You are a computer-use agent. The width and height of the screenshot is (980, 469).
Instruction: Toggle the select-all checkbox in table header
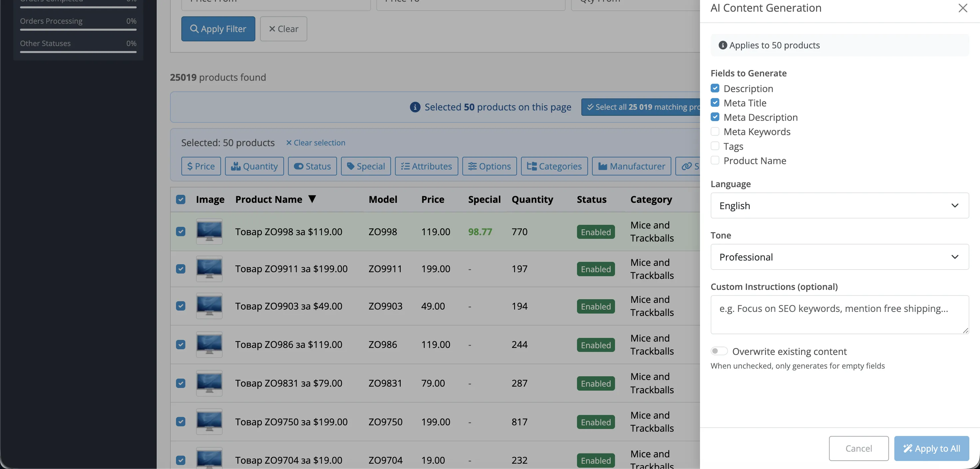click(x=181, y=199)
